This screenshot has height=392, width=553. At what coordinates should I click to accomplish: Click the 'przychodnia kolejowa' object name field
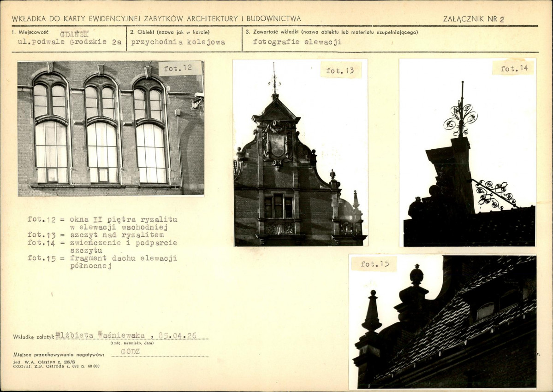pyautogui.click(x=178, y=42)
